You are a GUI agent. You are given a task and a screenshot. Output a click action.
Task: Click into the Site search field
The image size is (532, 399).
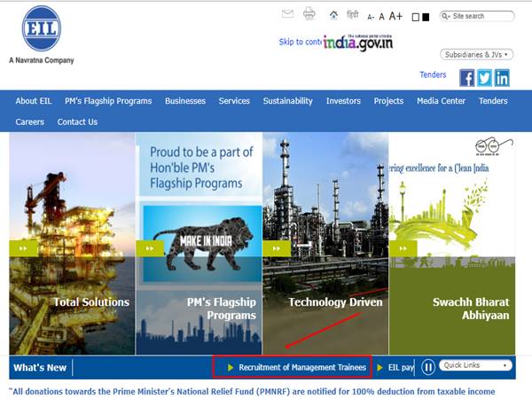[477, 16]
